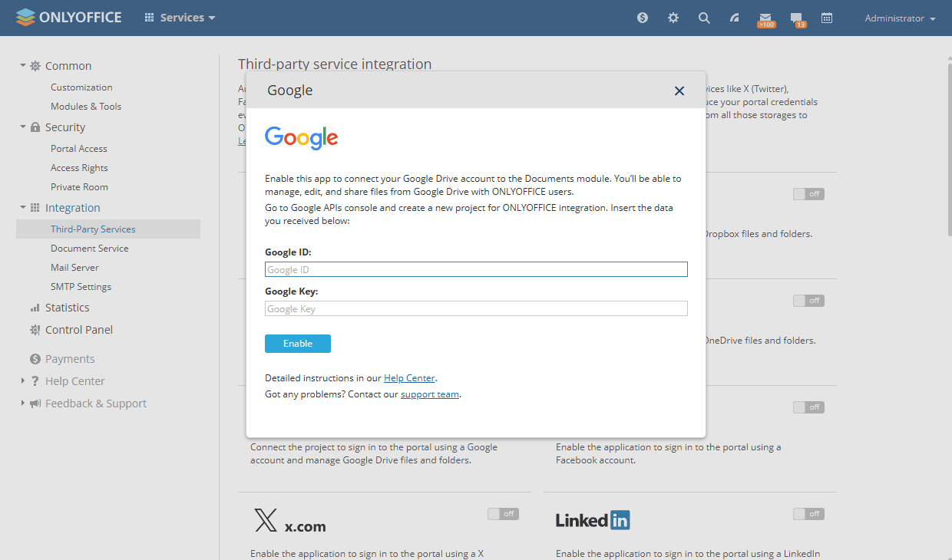Screen dimensions: 952x560
Task: Collapse the Security section arrow
Action: point(23,127)
